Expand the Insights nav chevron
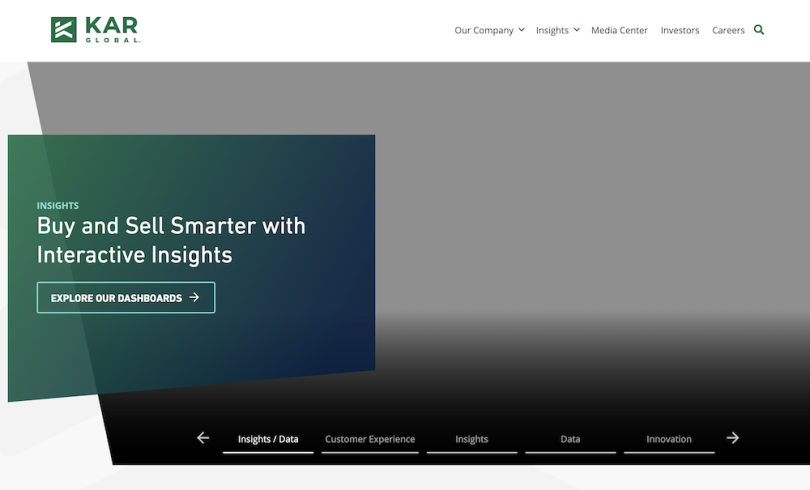Viewport: 810px width, 490px height. [x=577, y=30]
